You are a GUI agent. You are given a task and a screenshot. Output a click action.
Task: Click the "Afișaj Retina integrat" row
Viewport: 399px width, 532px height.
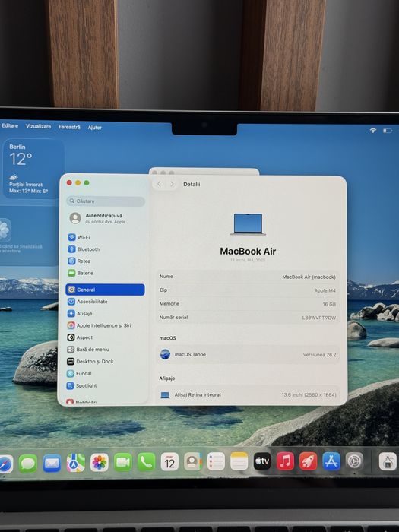[248, 395]
